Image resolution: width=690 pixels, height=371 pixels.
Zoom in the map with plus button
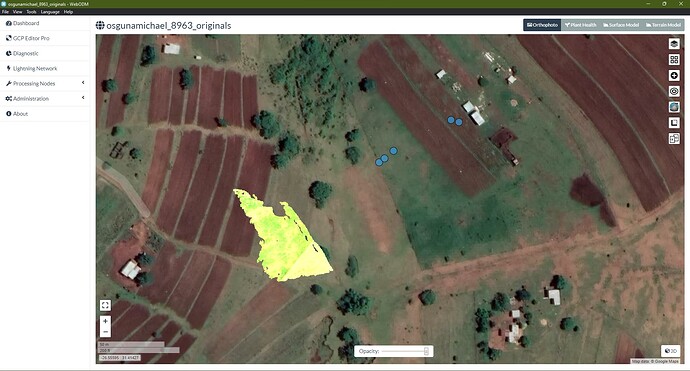tap(105, 321)
